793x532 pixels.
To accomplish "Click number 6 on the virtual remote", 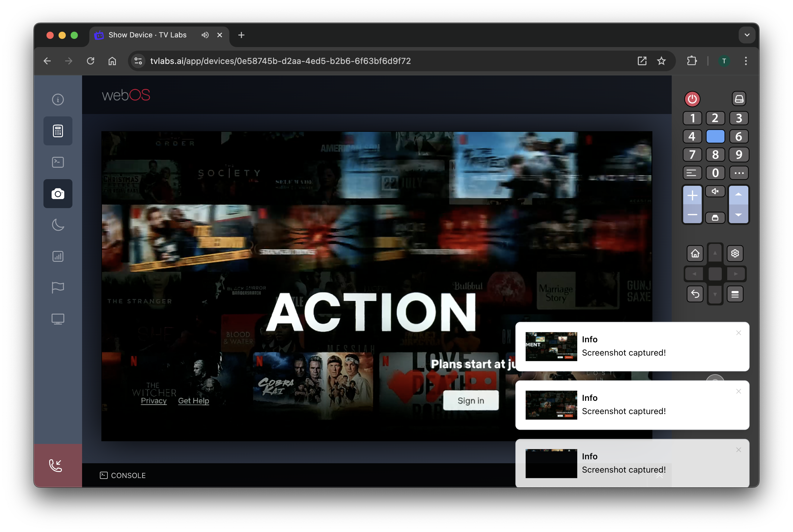I will tap(739, 136).
